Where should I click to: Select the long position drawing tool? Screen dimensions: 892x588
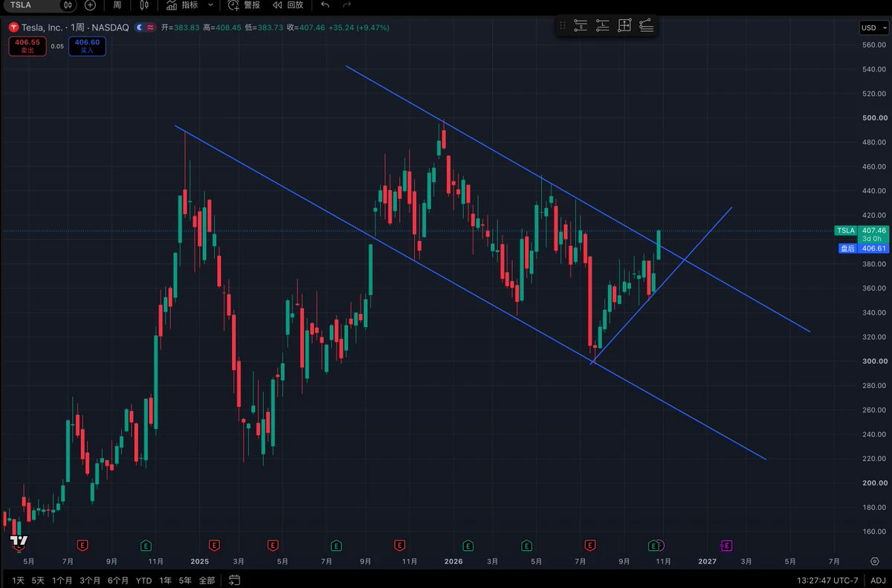[603, 25]
